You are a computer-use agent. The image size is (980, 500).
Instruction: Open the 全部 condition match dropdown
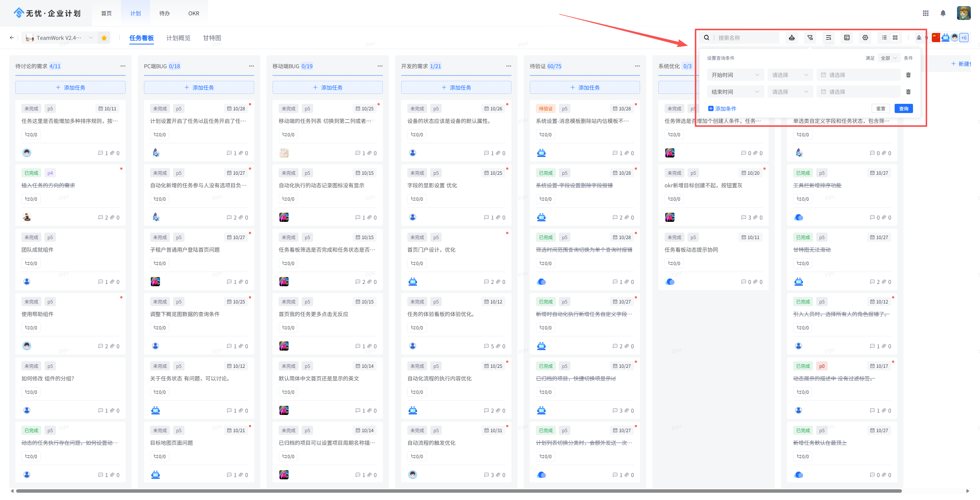[889, 58]
